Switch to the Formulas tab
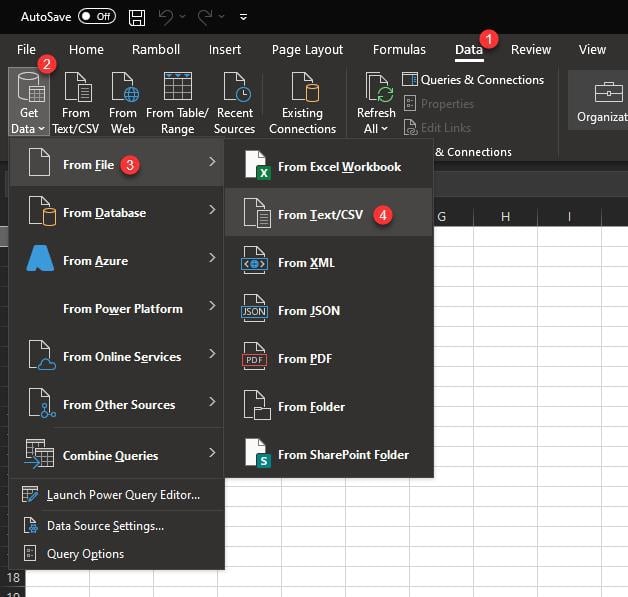 pyautogui.click(x=399, y=49)
